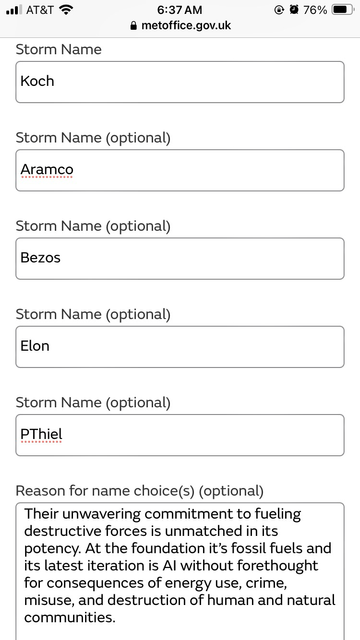This screenshot has width=360, height=640.
Task: Tap the required Storm Name label above Koch
Action: pyautogui.click(x=59, y=49)
